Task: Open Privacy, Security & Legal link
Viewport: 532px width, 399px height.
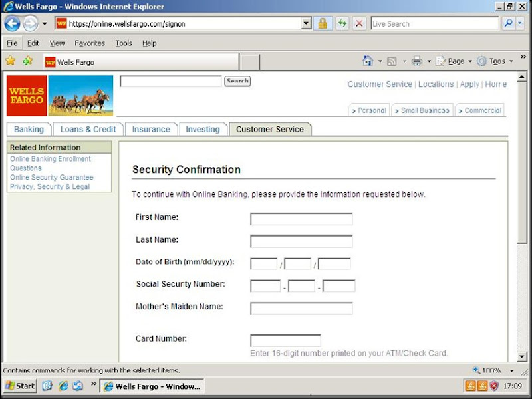Action: click(50, 186)
